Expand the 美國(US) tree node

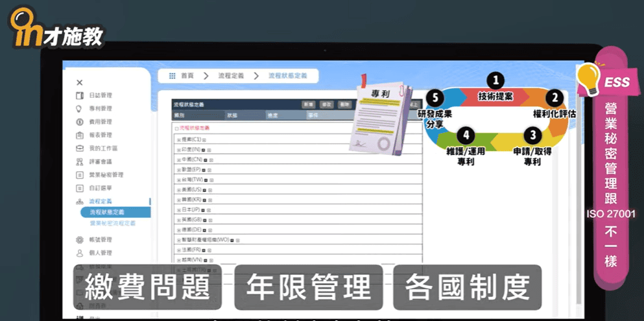click(x=178, y=189)
